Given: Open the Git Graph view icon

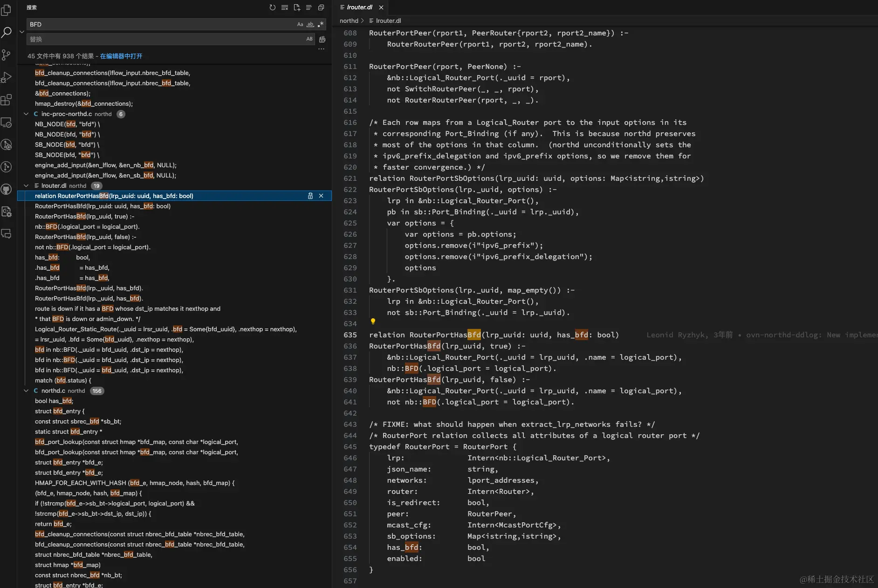Looking at the screenshot, I should 7,167.
